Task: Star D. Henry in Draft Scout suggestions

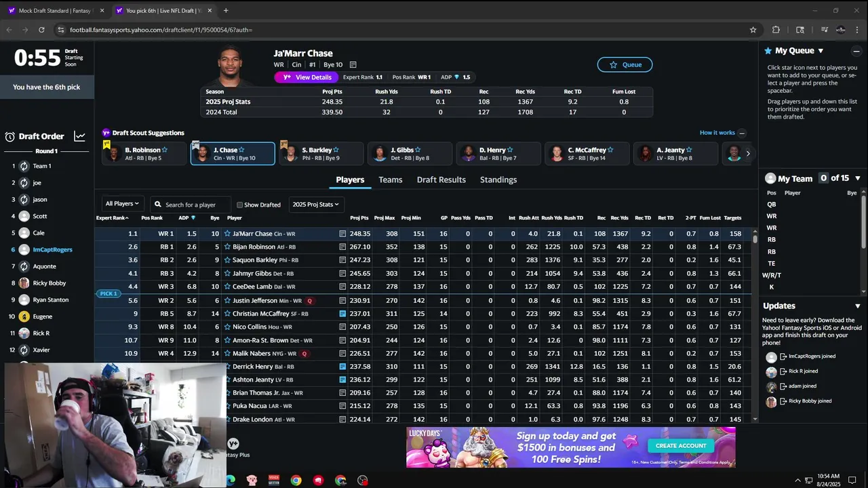Action: point(510,150)
